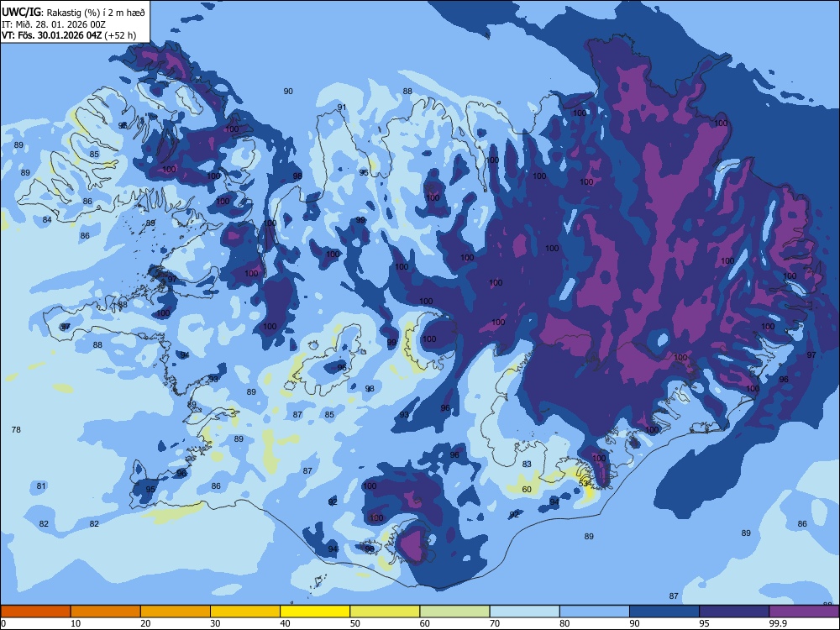Click the bright yellow 40–50 legend swatch

tap(315, 612)
